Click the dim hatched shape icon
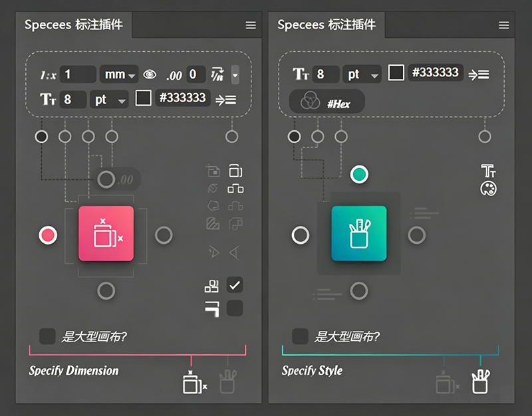Image resolution: width=532 pixels, height=416 pixels. point(213,224)
